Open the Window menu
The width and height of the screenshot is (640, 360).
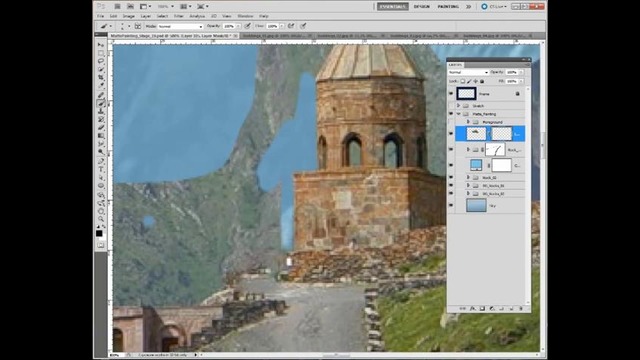[245, 16]
